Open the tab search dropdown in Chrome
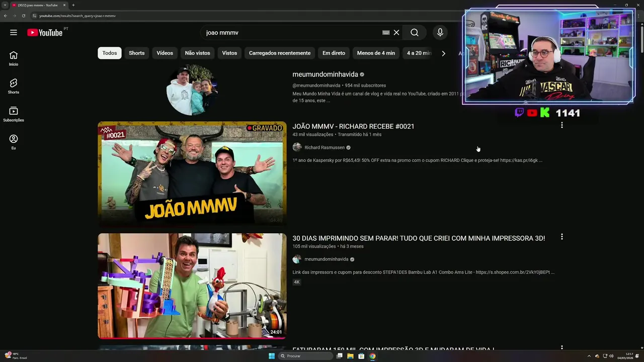Screen dimensions: 644x362 pyautogui.click(x=5, y=5)
